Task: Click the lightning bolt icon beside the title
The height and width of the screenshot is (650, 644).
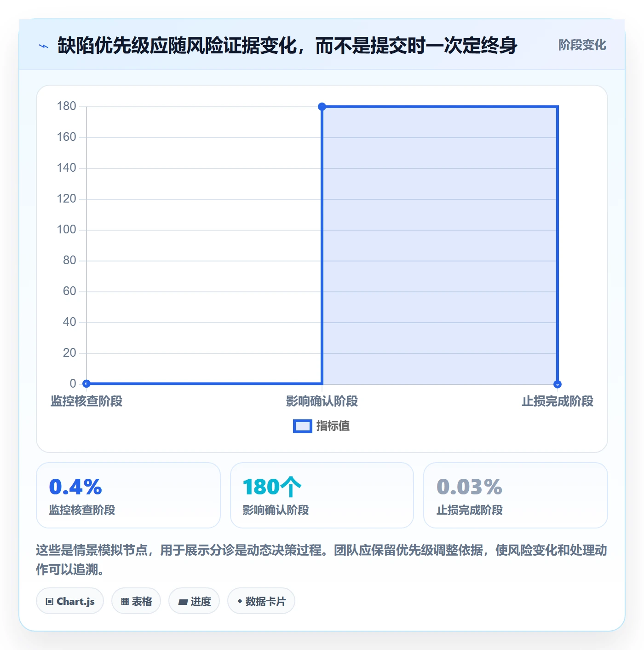Action: click(44, 46)
